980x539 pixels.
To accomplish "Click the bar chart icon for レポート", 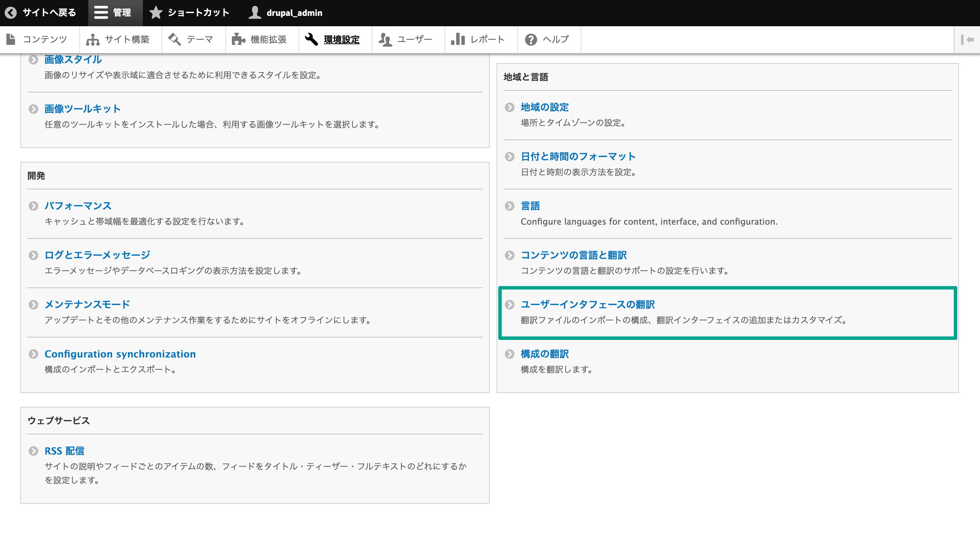I will pyautogui.click(x=458, y=39).
